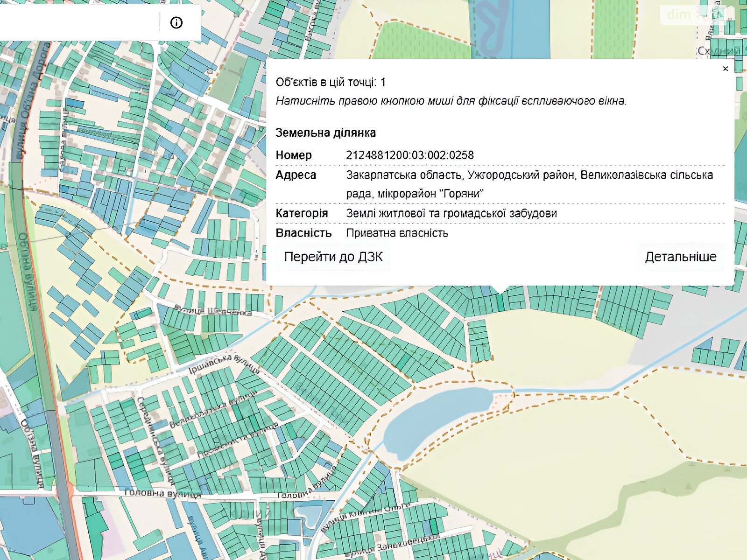Focus the empty search field at top left
This screenshot has height=560, width=747.
pos(79,22)
